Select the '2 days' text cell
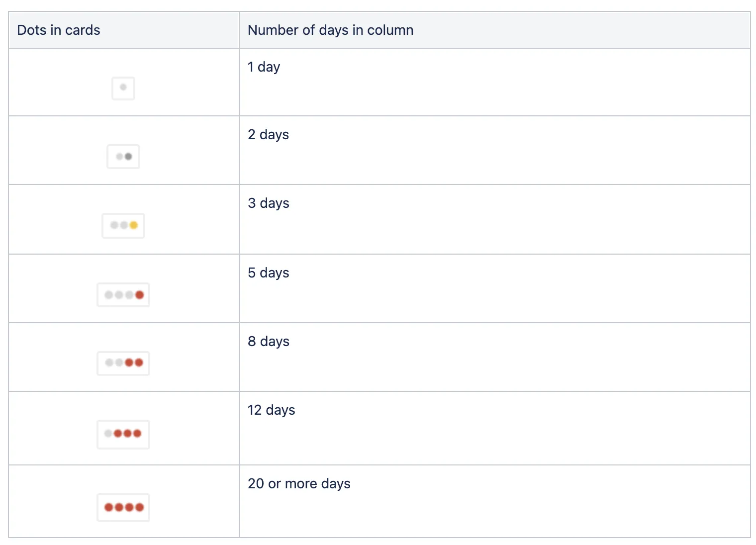 pyautogui.click(x=268, y=135)
